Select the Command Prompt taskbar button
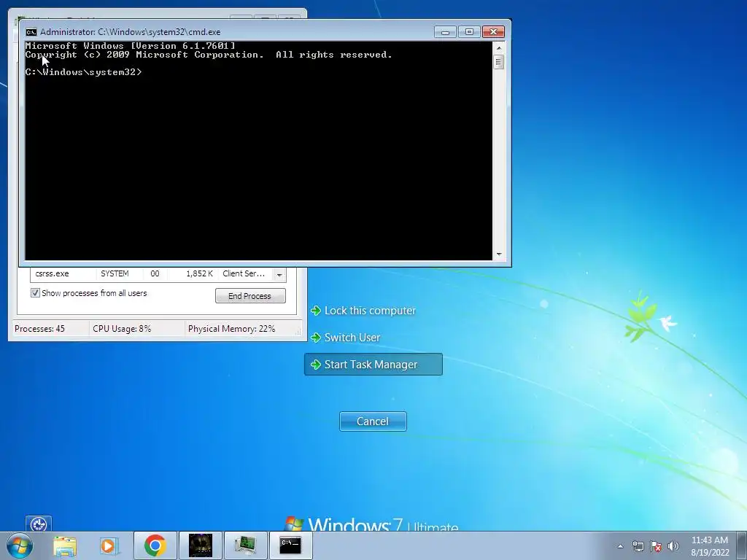747x560 pixels. (290, 545)
